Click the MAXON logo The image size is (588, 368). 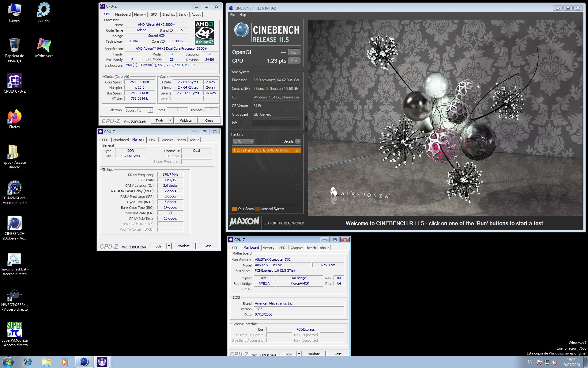244,221
